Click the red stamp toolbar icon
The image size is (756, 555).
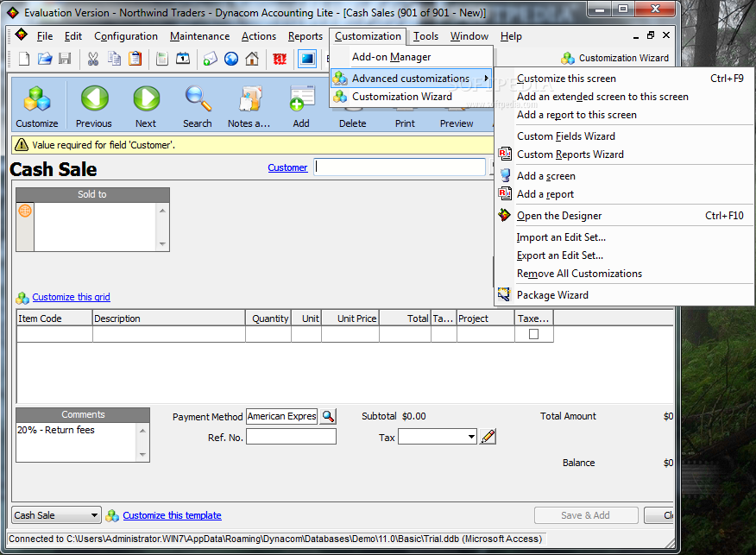[x=280, y=59]
